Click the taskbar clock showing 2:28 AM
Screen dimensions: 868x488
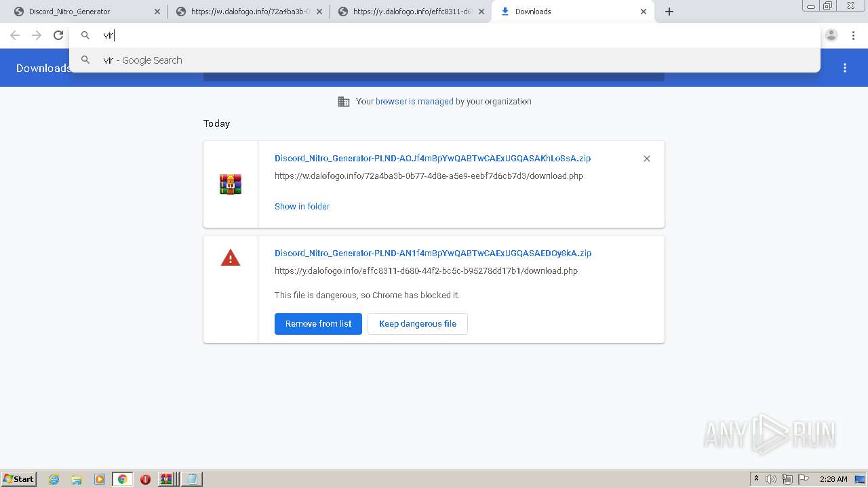pyautogui.click(x=833, y=479)
